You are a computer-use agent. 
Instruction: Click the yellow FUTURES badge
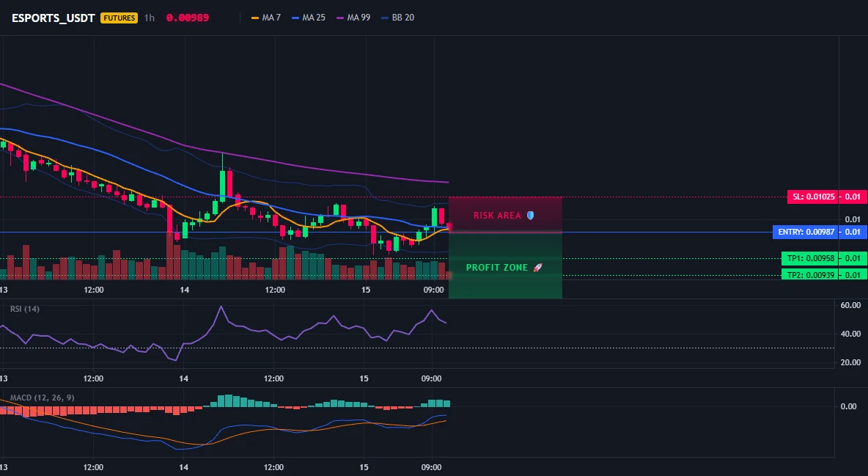click(x=119, y=18)
